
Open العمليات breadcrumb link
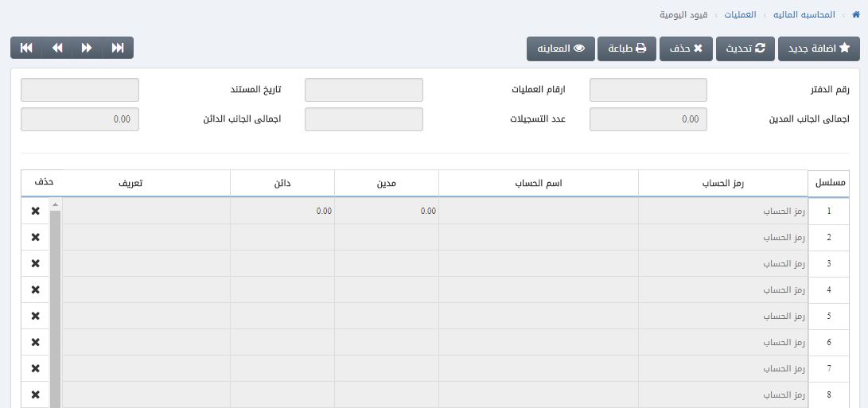tap(739, 15)
